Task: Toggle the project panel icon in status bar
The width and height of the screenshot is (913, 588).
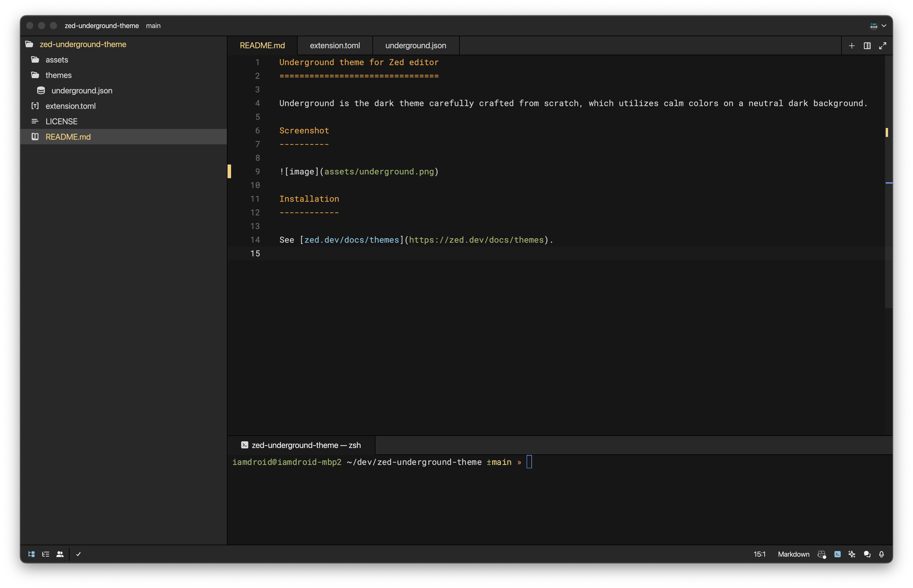Action: pos(32,554)
